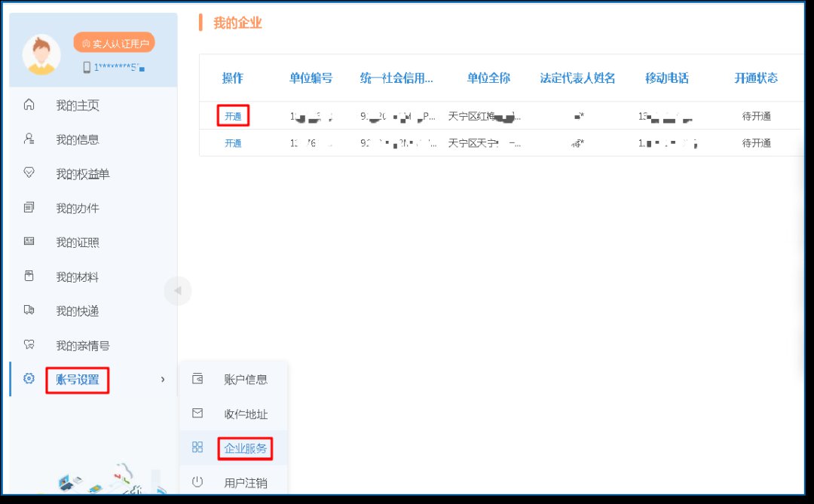This screenshot has width=814, height=504.
Task: Expand the 账号设置 submenu chevron
Action: click(x=163, y=380)
